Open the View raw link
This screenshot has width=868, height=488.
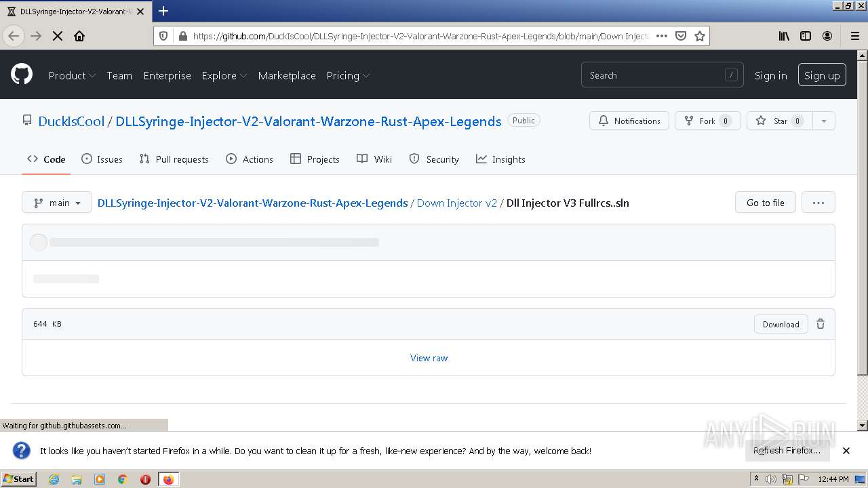click(429, 358)
